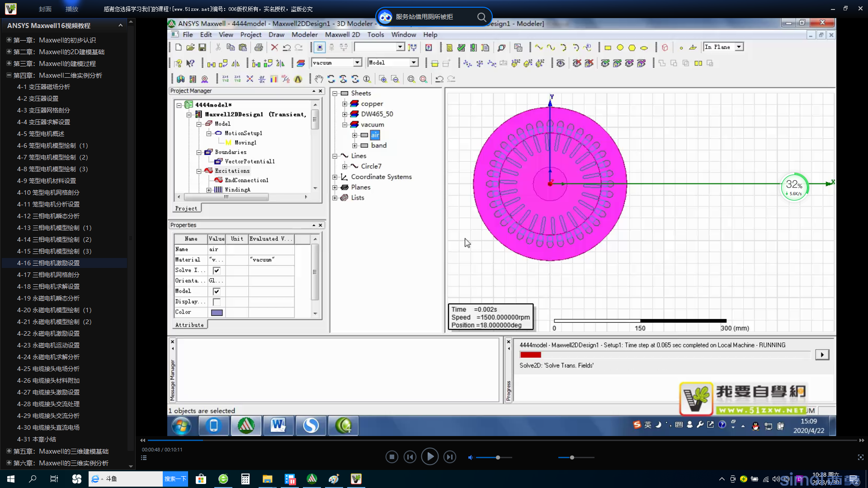Image resolution: width=868 pixels, height=488 pixels.
Task: Open the File menu
Action: point(188,35)
